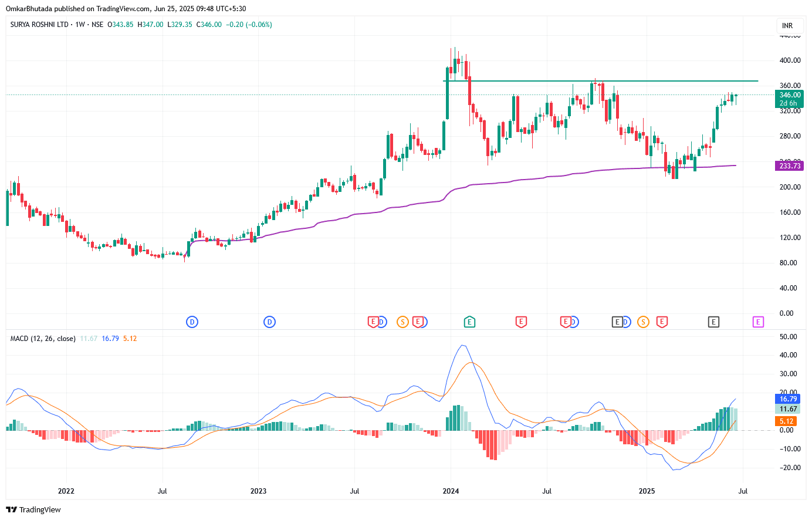The width and height of the screenshot is (812, 520).
Task: Click the green 11.67 histogram axis label
Action: pos(787,409)
